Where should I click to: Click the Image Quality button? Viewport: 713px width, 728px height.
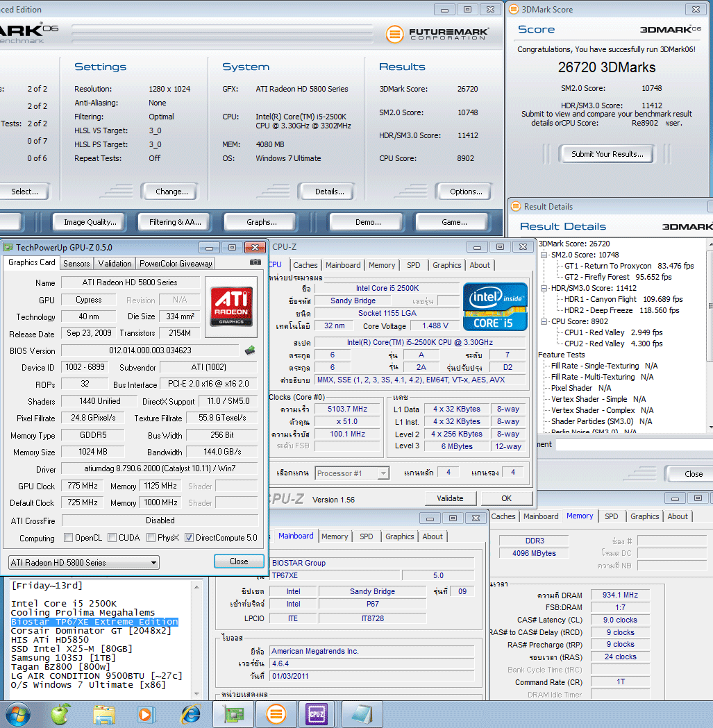tap(90, 222)
